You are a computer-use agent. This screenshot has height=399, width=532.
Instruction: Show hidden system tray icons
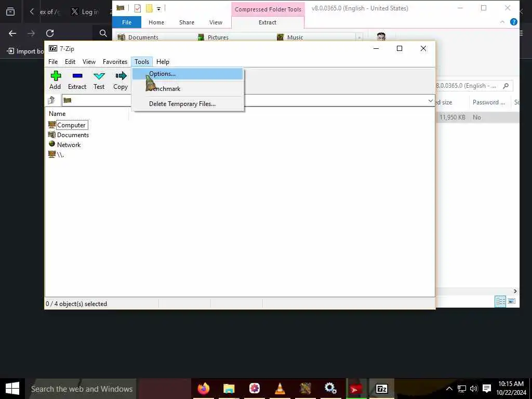pos(449,389)
